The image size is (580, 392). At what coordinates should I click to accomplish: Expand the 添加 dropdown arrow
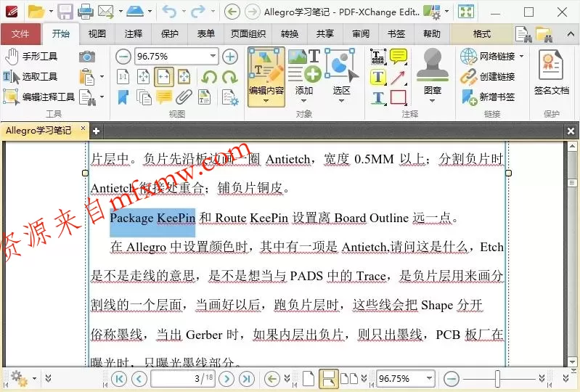[x=304, y=101]
